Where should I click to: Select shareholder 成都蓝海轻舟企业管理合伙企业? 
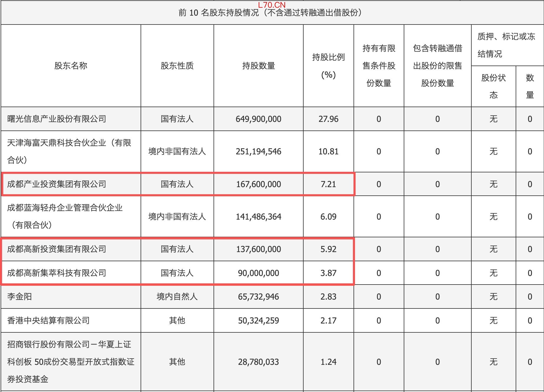tap(65, 216)
